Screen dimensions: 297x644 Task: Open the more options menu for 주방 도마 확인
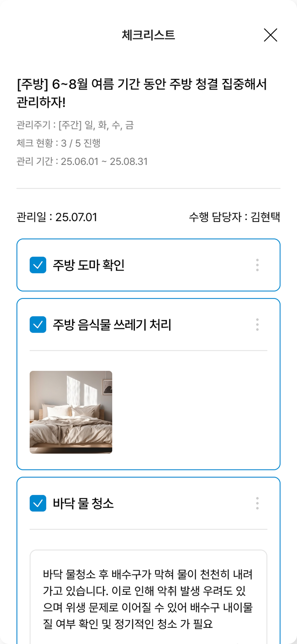(257, 265)
